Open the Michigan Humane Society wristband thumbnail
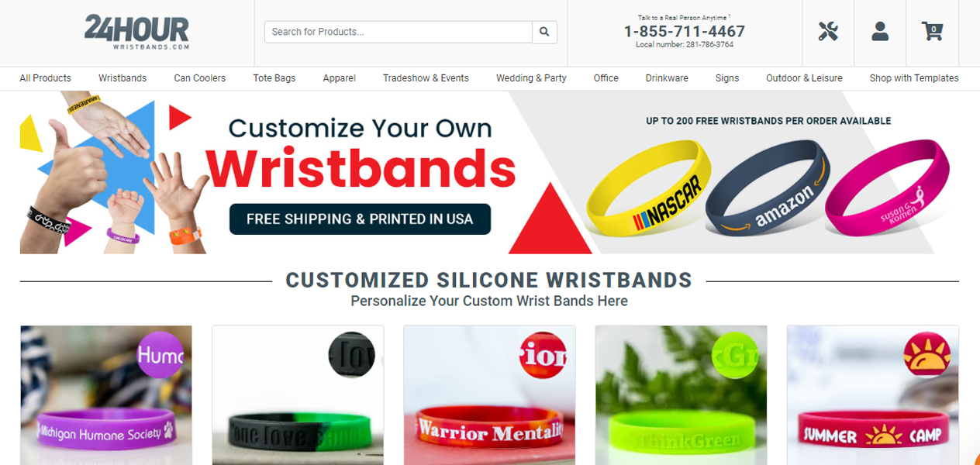Image resolution: width=980 pixels, height=465 pixels. [x=106, y=395]
